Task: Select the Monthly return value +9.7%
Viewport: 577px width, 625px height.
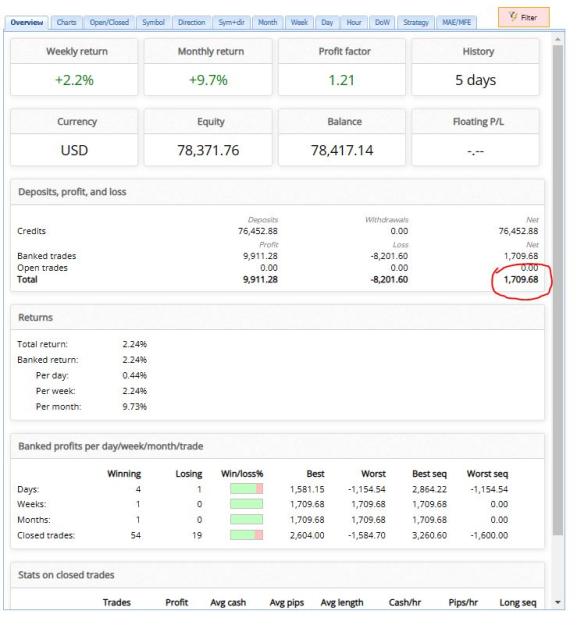Action: (208, 80)
